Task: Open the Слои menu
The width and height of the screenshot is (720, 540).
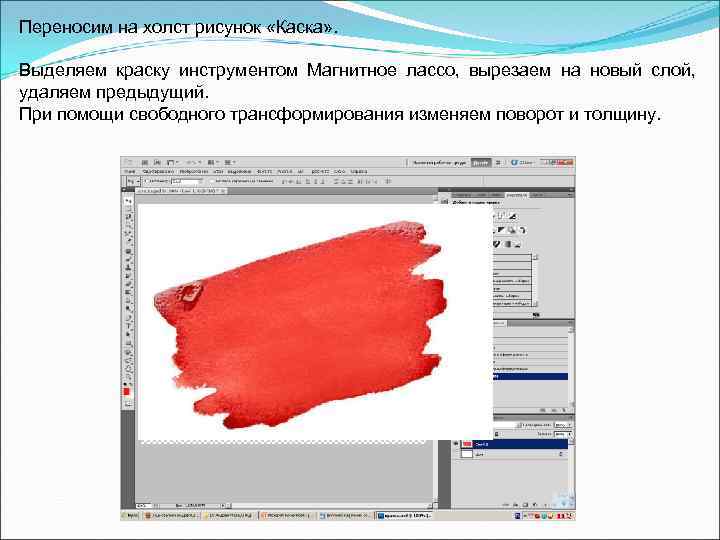Action: [x=218, y=172]
